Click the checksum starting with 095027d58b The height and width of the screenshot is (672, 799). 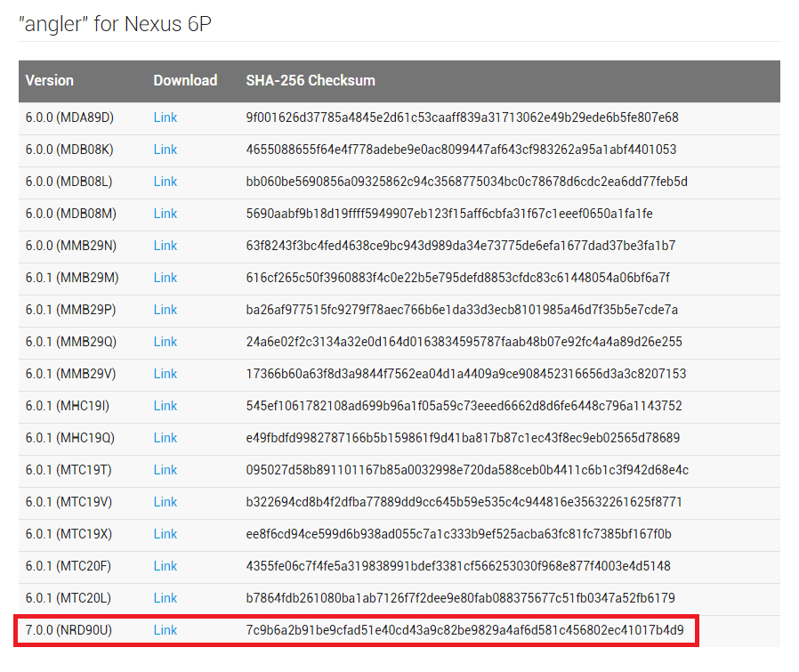(x=467, y=470)
